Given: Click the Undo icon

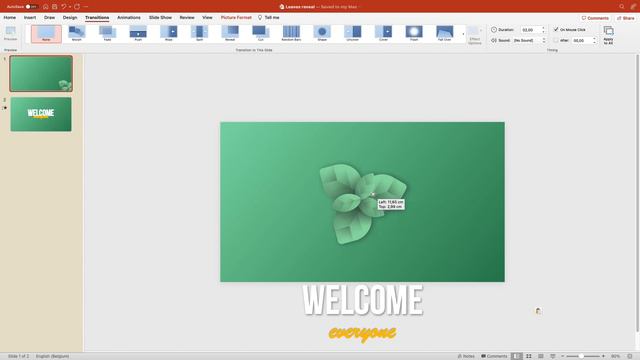Looking at the screenshot, I should 64,7.
